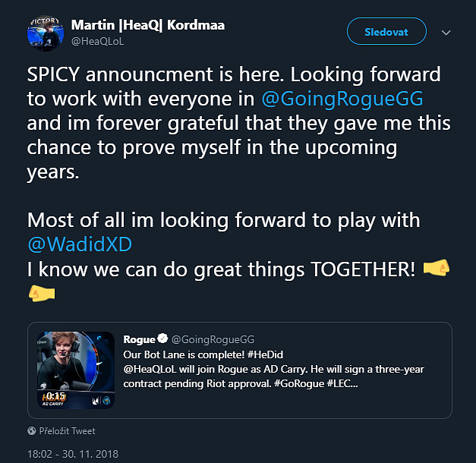The image size is (476, 463).
Task: Click the globe translate icon
Action: pyautogui.click(x=31, y=430)
